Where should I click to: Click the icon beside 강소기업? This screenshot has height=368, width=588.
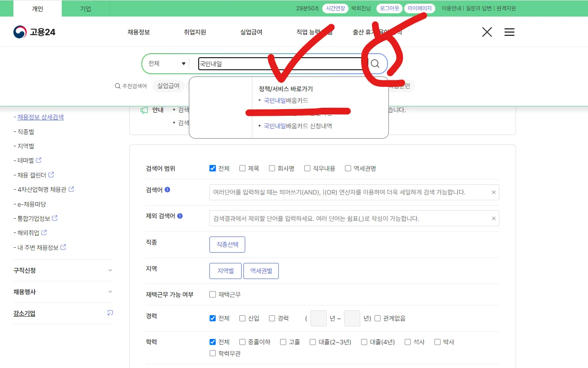[110, 313]
